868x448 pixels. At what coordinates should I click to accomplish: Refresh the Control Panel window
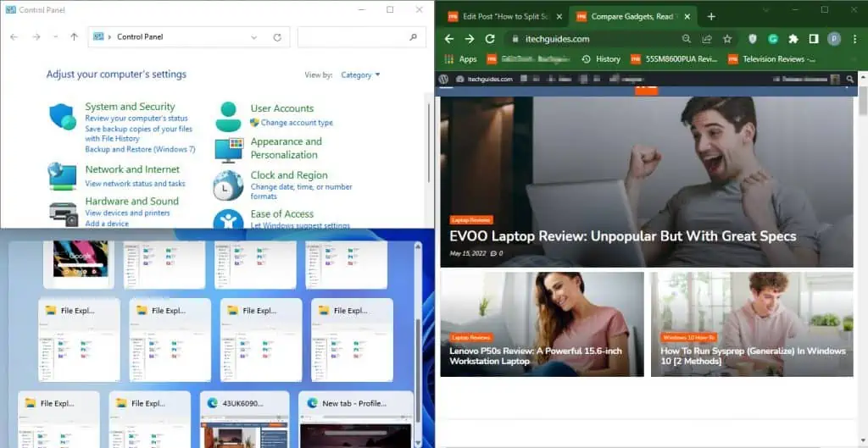(277, 37)
